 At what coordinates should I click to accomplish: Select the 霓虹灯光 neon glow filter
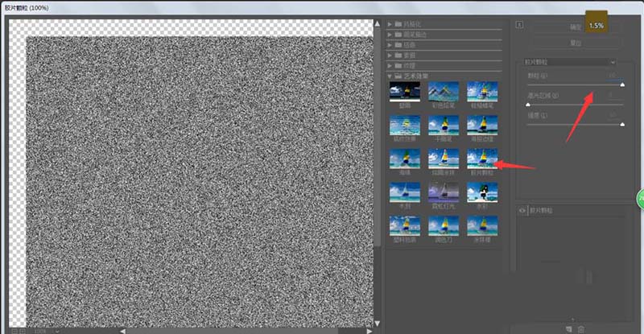[x=444, y=192]
